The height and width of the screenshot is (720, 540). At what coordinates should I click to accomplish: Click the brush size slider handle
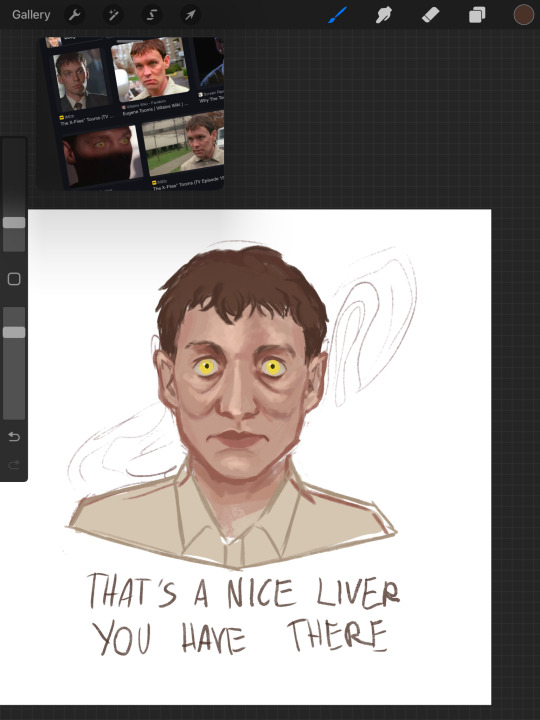coord(14,223)
